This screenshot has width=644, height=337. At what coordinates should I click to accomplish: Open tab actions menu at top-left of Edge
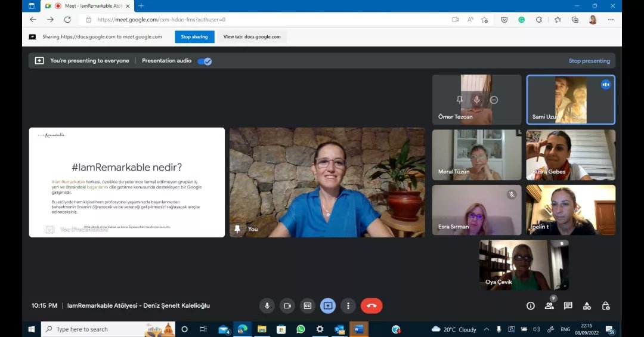(x=31, y=6)
